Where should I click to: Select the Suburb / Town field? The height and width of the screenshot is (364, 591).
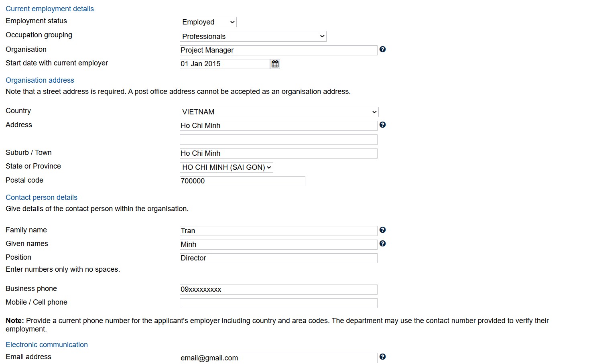pos(278,153)
